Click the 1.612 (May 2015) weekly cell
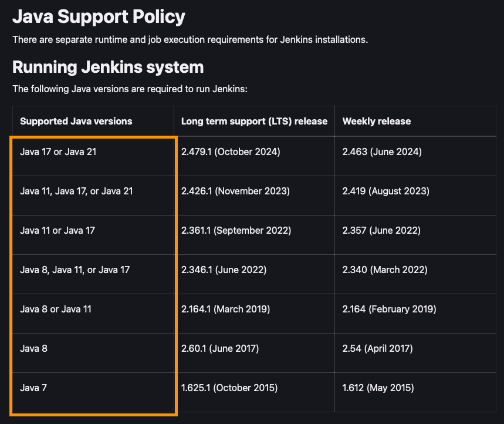Image resolution: width=504 pixels, height=424 pixels. [x=378, y=388]
